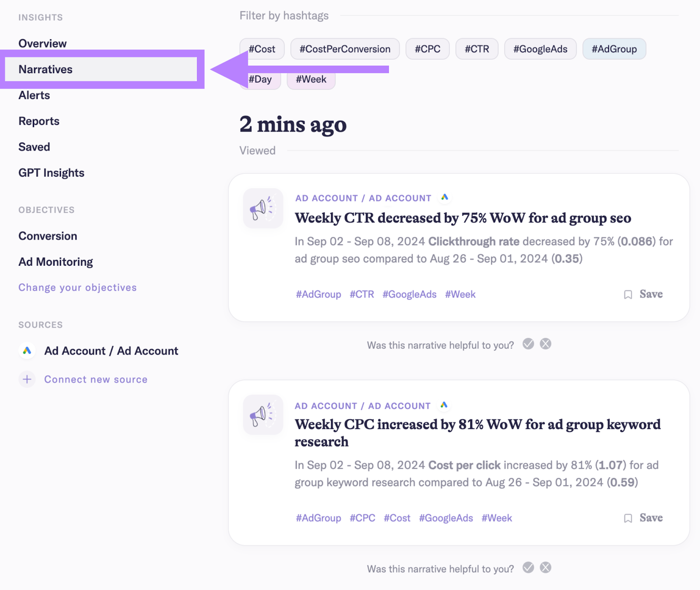Click the Change your objectives link
700x590 pixels.
77,288
